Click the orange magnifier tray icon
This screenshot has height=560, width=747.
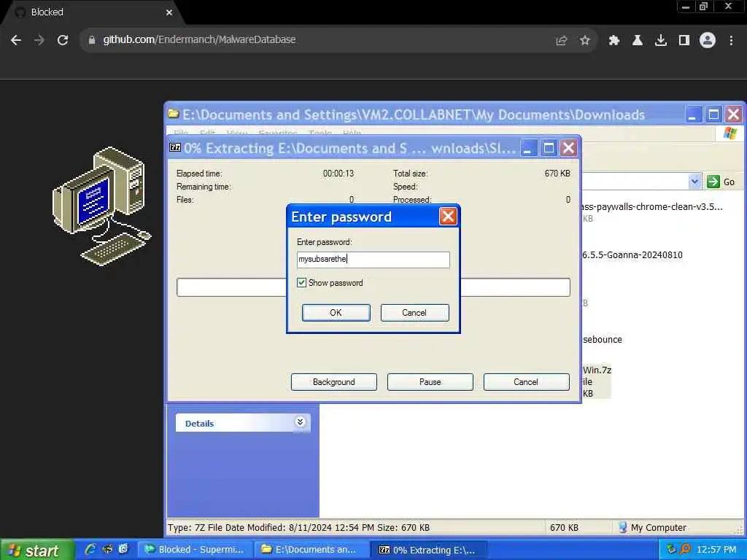[685, 550]
